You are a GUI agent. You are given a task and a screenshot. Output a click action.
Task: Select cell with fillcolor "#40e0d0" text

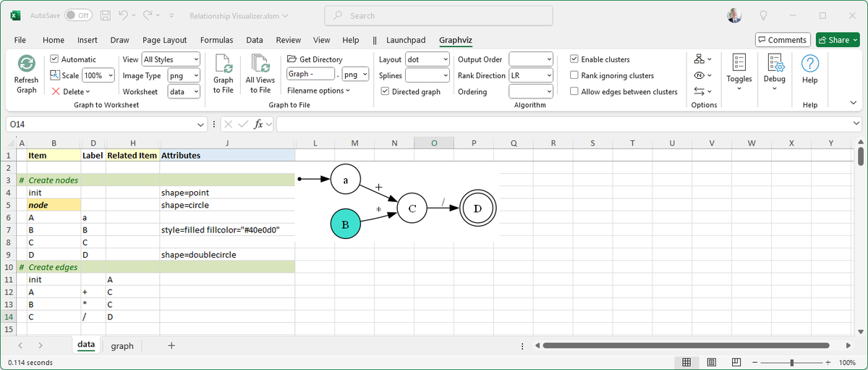pos(227,230)
